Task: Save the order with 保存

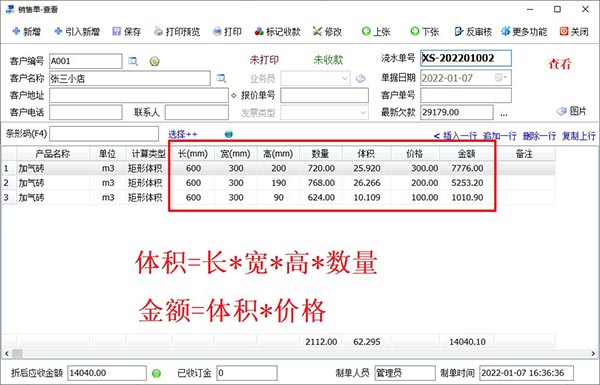Action: [127, 31]
